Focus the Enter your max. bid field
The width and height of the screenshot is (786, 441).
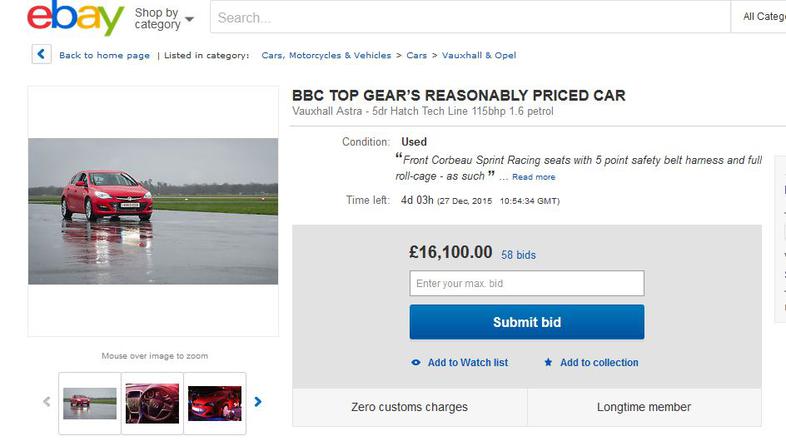tap(526, 284)
